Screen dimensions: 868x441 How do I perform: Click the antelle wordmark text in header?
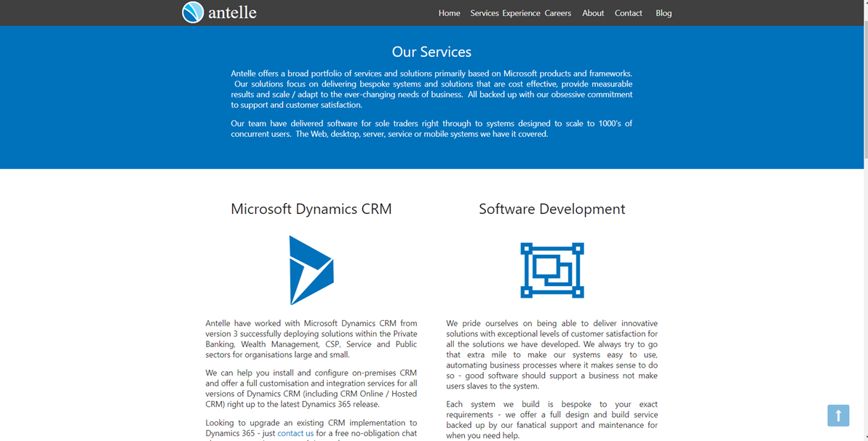232,13
